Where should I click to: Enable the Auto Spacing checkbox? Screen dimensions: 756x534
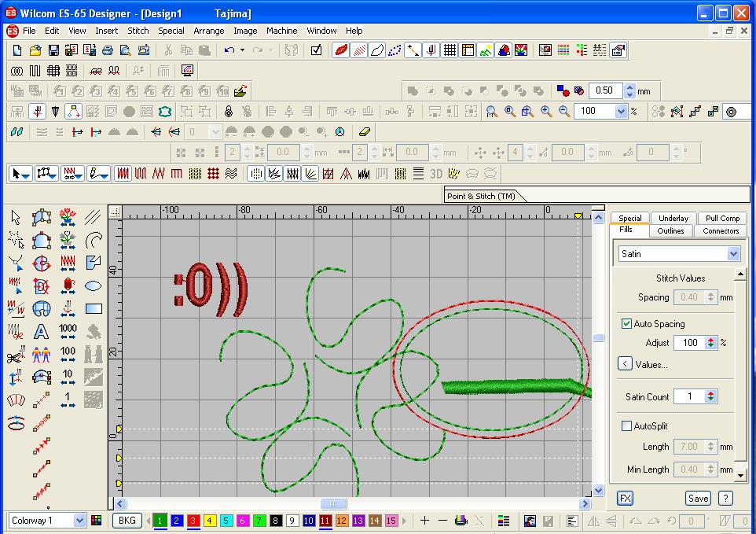coord(626,323)
